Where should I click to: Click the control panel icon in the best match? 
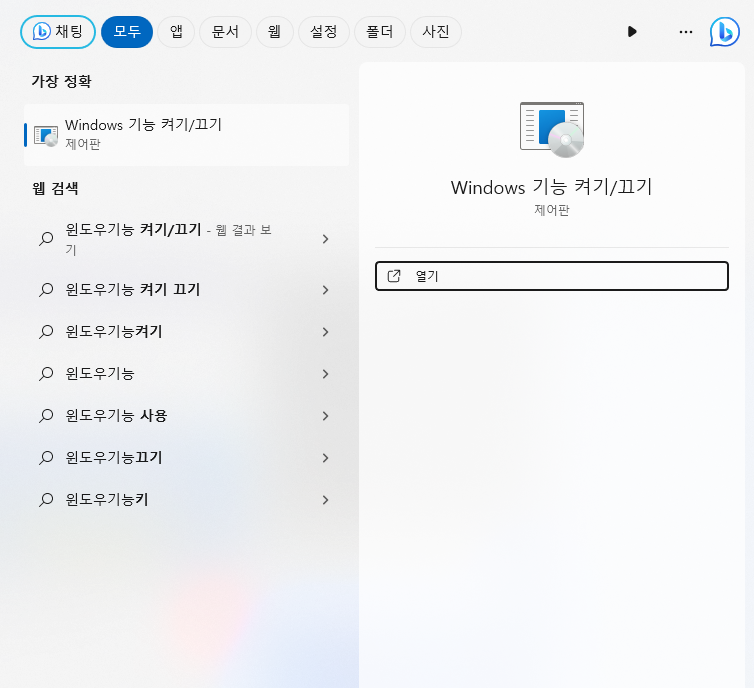[x=46, y=136]
